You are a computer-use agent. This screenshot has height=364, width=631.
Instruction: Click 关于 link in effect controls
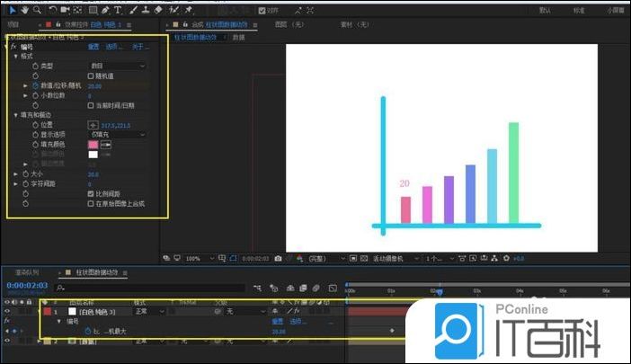coord(140,47)
